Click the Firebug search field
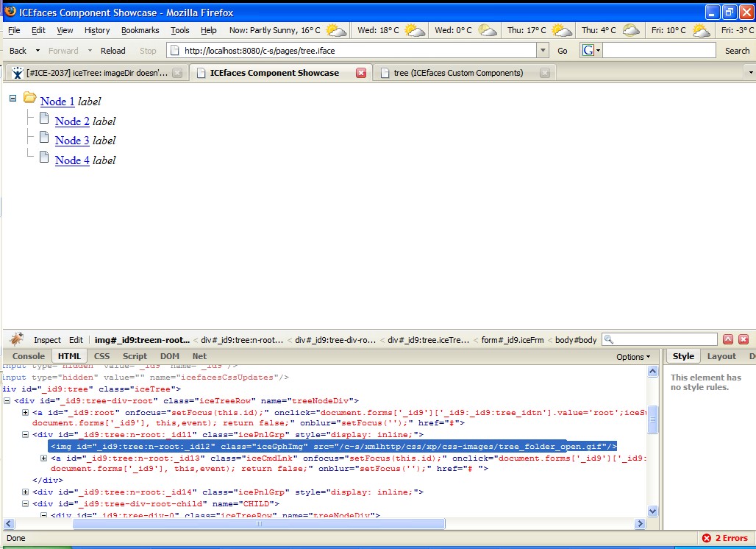756x549 pixels. pos(660,339)
